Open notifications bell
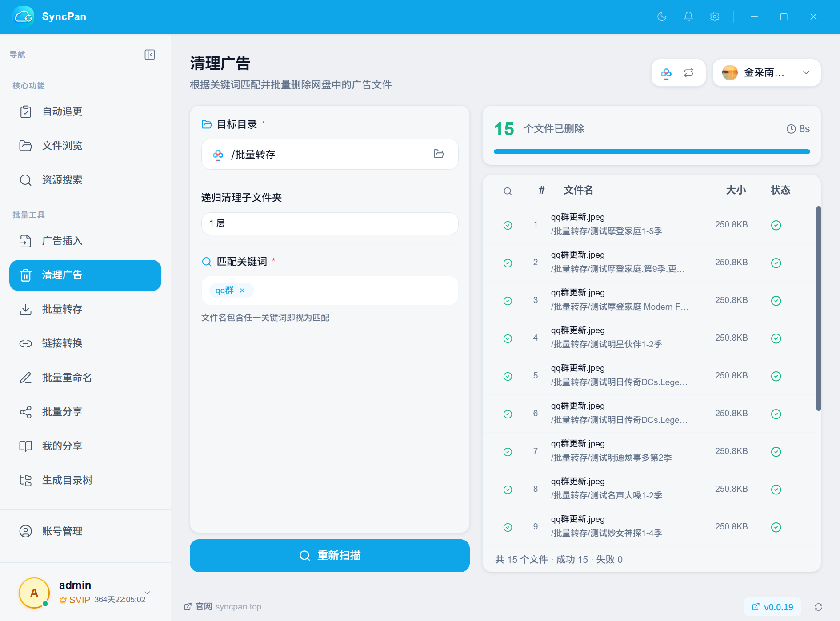 click(x=688, y=16)
